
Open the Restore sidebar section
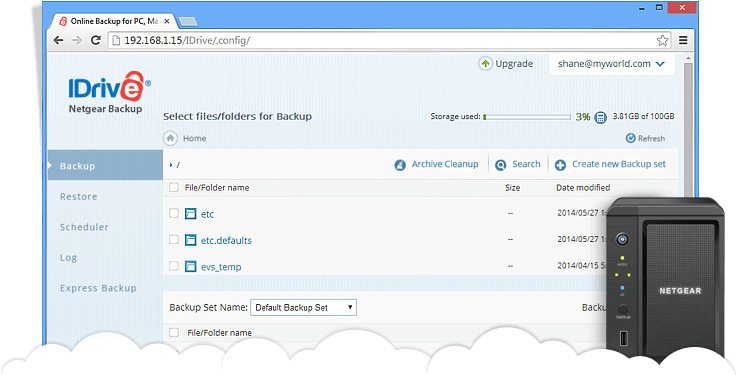click(x=78, y=197)
